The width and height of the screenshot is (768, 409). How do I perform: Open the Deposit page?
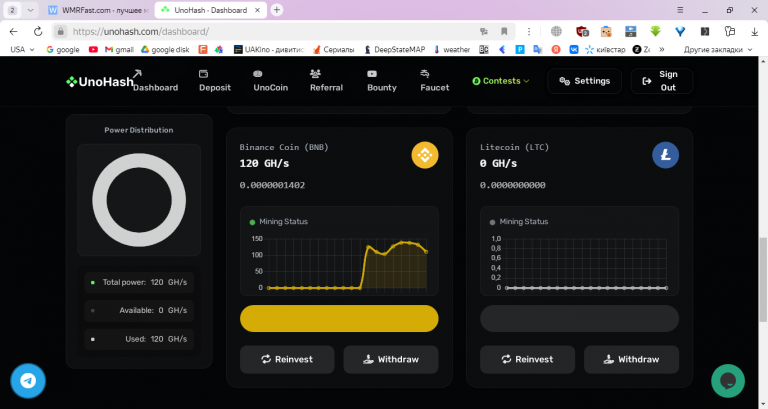215,81
